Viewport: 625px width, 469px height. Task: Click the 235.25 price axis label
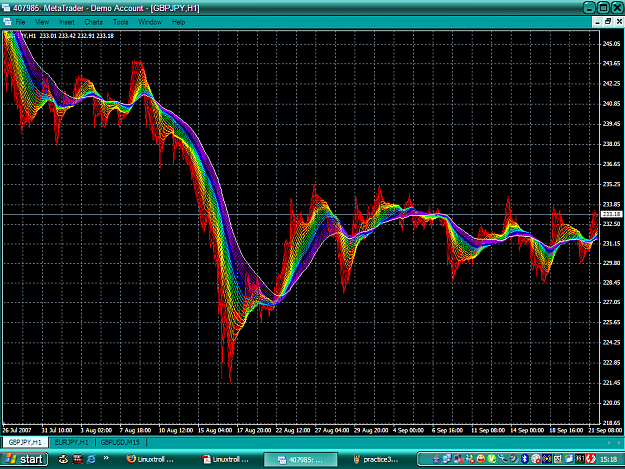click(x=611, y=184)
